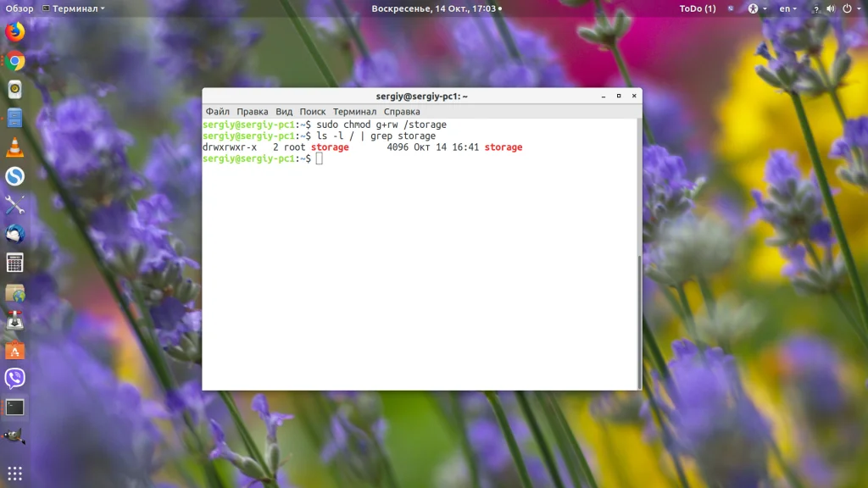Open the Правка menu
Image resolution: width=868 pixels, height=488 pixels.
click(x=253, y=111)
